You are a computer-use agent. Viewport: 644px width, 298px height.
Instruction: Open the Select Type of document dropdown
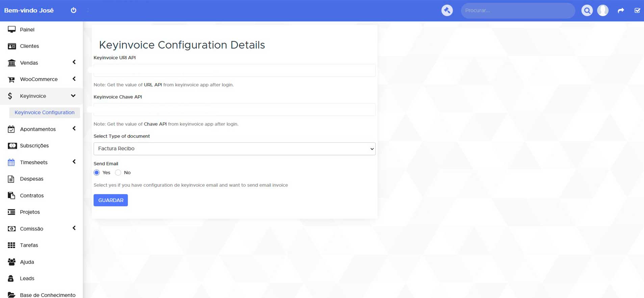pyautogui.click(x=234, y=149)
